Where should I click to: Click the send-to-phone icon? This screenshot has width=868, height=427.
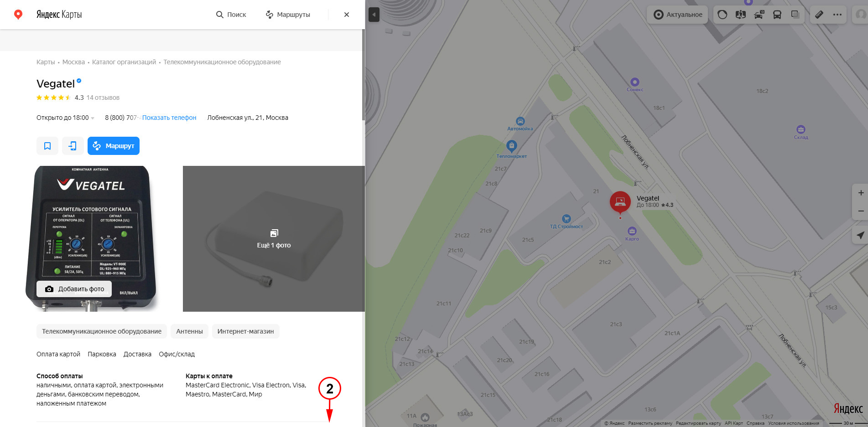pyautogui.click(x=73, y=146)
